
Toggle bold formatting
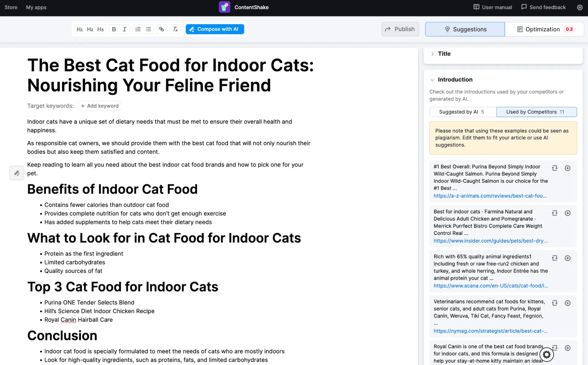tap(114, 29)
